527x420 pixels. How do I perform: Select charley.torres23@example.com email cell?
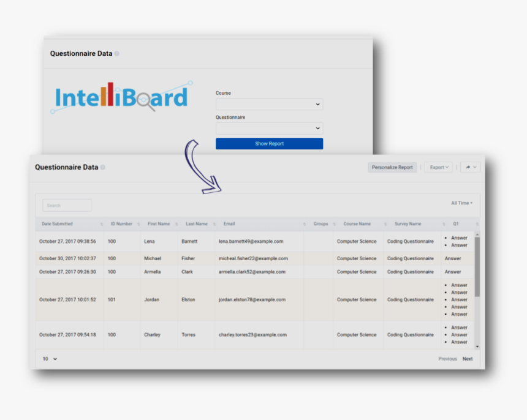pos(252,335)
